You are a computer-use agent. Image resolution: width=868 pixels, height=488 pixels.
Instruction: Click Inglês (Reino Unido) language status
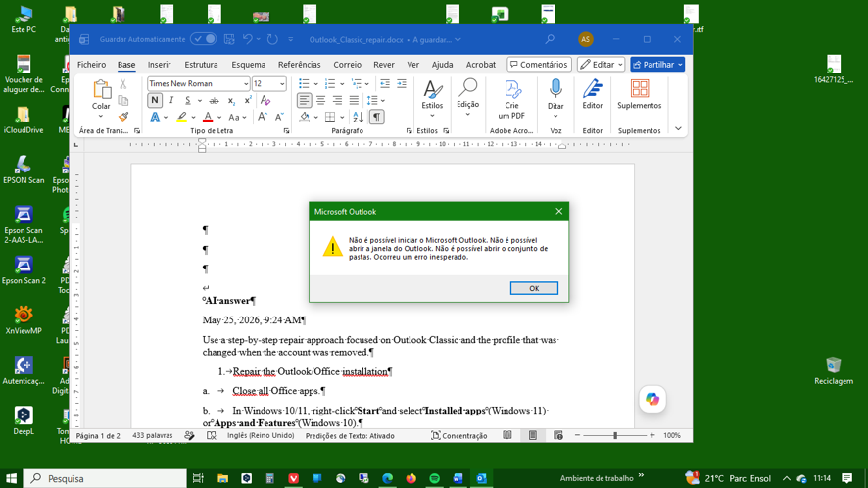pyautogui.click(x=261, y=435)
